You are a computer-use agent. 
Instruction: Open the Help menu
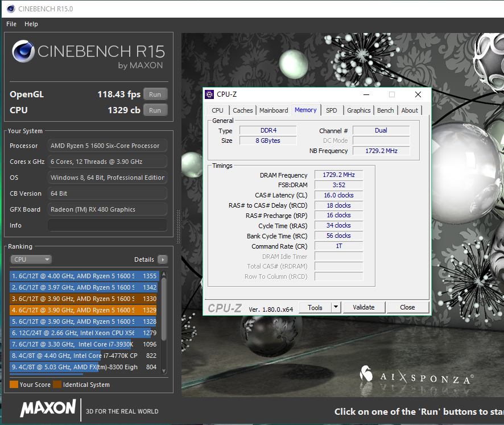coord(31,24)
